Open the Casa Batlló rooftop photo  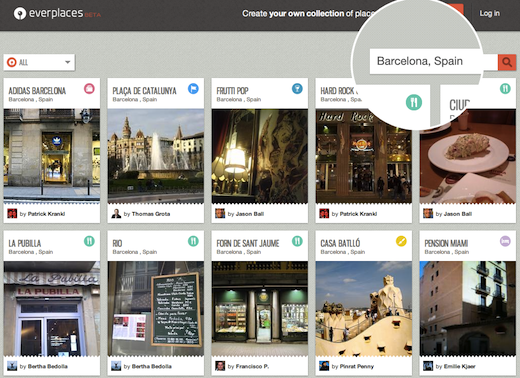pos(364,309)
